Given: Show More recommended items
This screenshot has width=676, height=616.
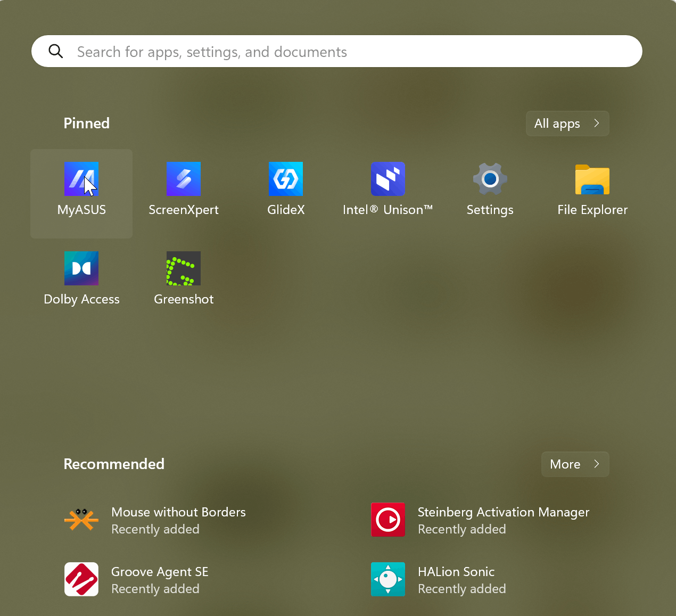Looking at the screenshot, I should coord(575,464).
